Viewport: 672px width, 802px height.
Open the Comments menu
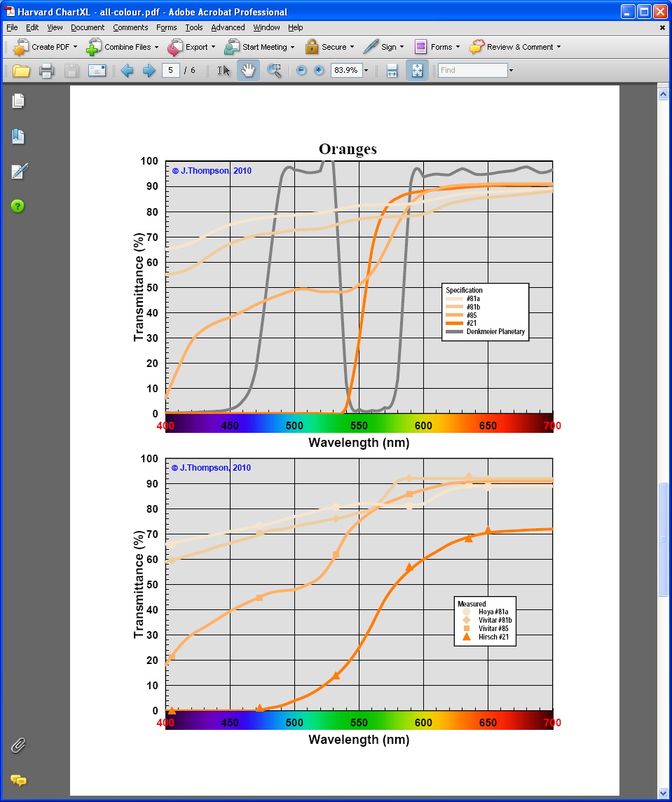[130, 27]
